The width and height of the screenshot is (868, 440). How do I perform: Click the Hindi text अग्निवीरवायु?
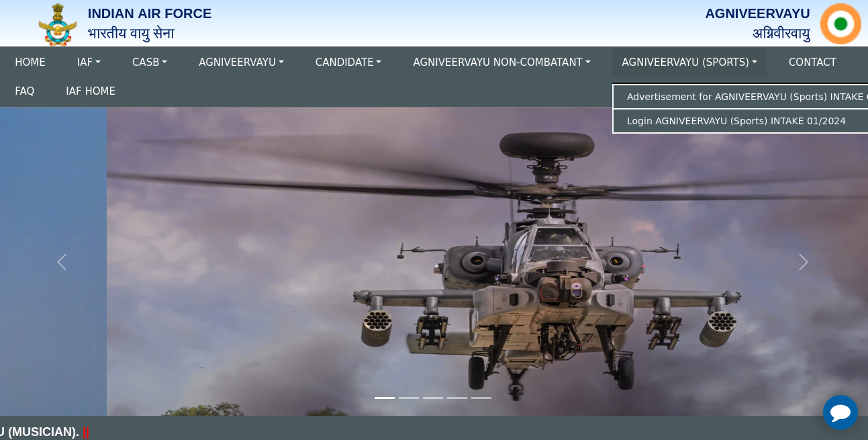tap(781, 34)
